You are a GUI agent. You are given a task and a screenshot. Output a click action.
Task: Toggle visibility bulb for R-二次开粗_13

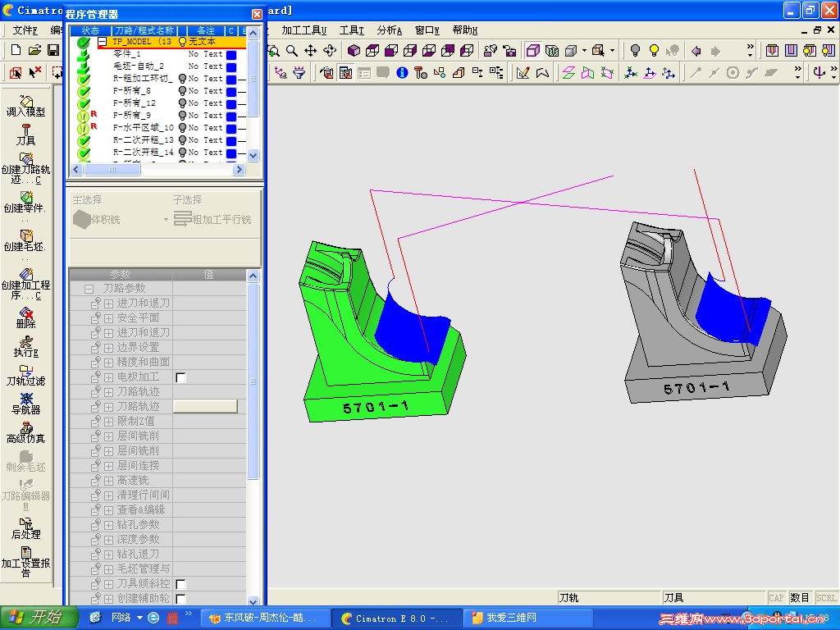[x=182, y=139]
